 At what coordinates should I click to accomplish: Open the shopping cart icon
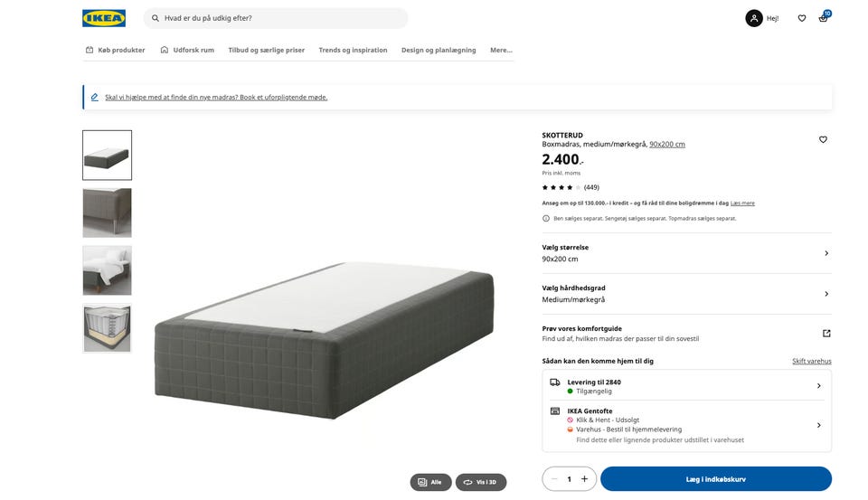823,18
